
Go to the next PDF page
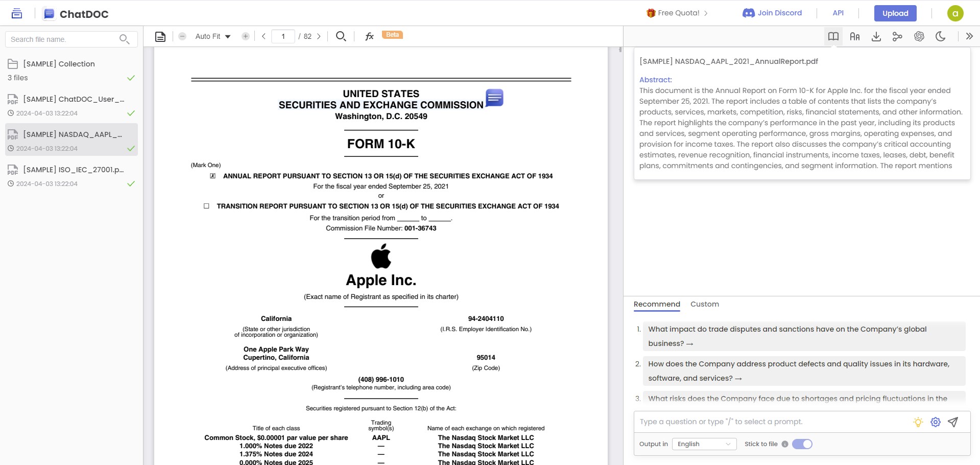point(319,36)
